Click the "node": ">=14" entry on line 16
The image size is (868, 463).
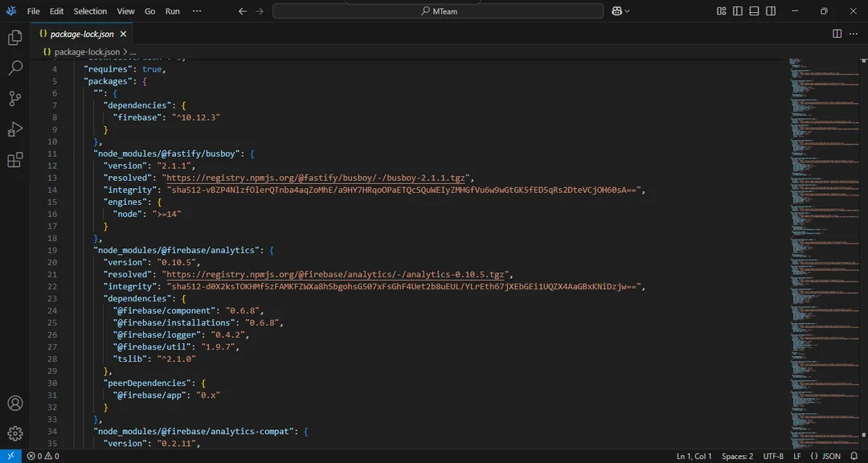point(147,215)
